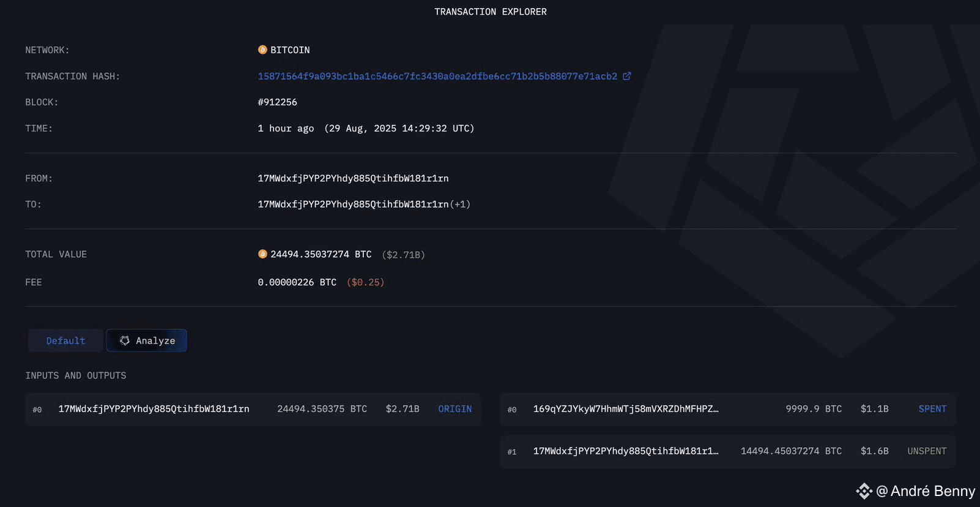Click the SPENT link on output #0

click(932, 409)
